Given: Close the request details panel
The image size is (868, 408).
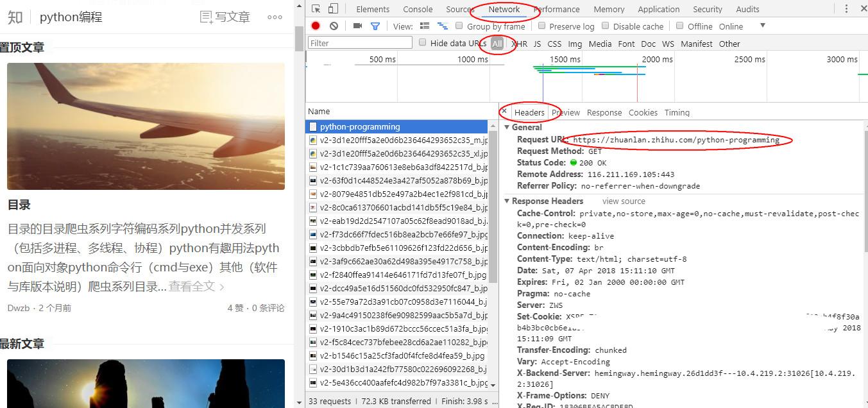Looking at the screenshot, I should (504, 111).
